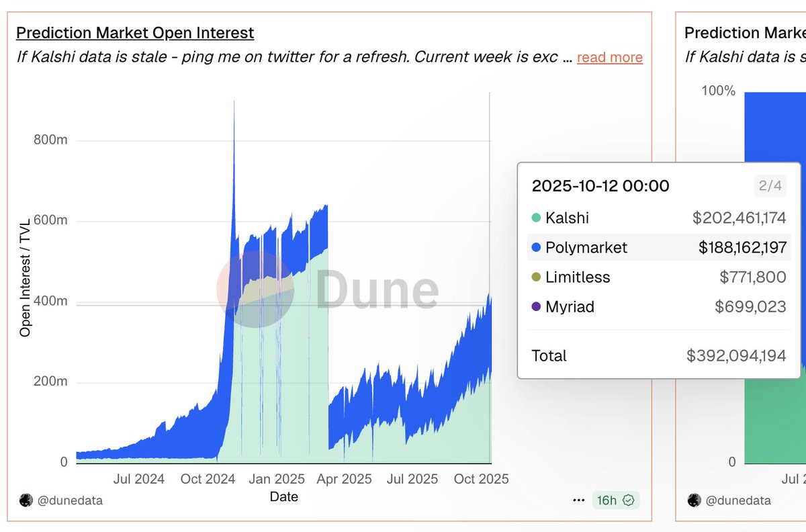
Task: Open the three-dot menu beside 16h
Action: point(578,500)
